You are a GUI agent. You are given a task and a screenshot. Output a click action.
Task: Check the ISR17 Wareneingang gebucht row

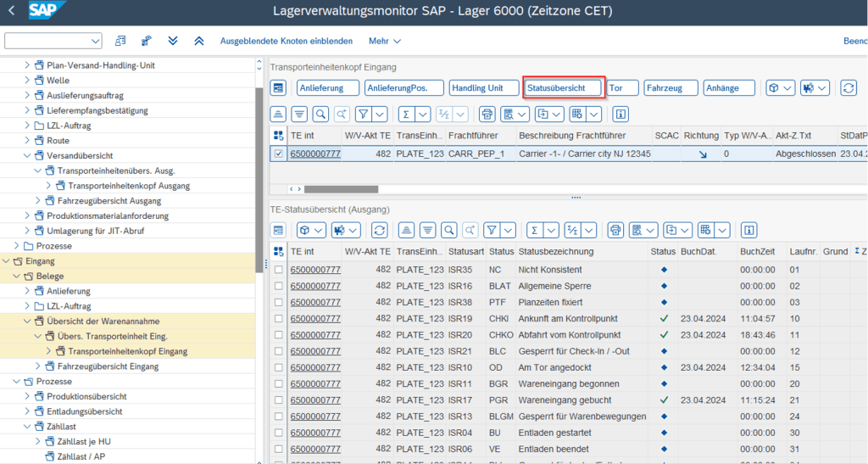pyautogui.click(x=278, y=400)
